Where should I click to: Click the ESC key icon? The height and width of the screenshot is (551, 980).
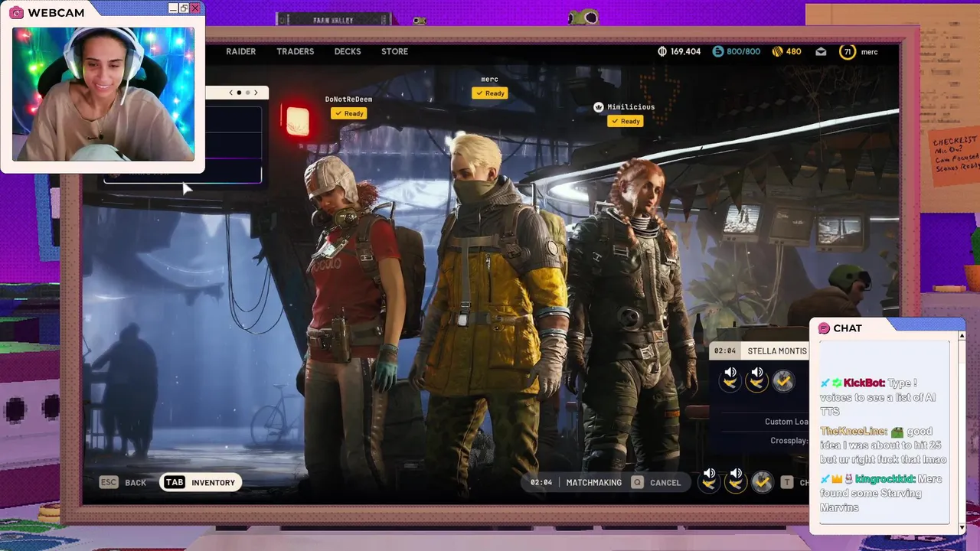[109, 482]
